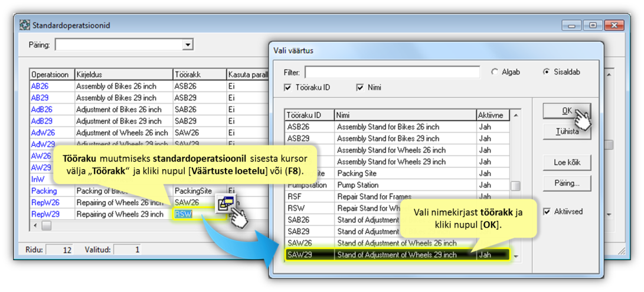This screenshot has height=292, width=644.
Task: Select the Sisaldab radio button
Action: (546, 72)
